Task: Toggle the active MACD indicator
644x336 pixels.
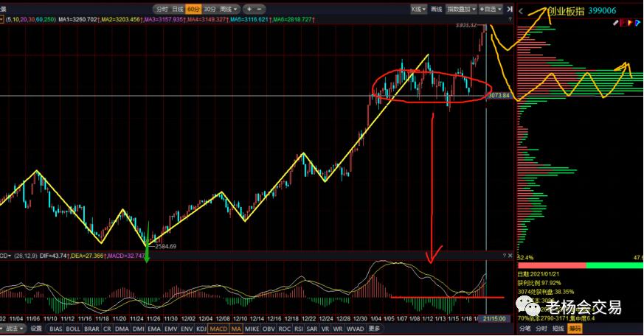Action: coord(218,329)
